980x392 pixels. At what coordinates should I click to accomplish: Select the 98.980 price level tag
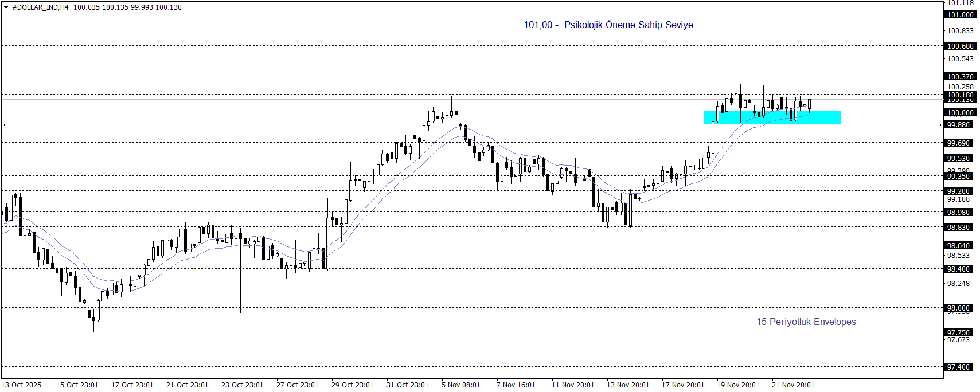pos(959,213)
